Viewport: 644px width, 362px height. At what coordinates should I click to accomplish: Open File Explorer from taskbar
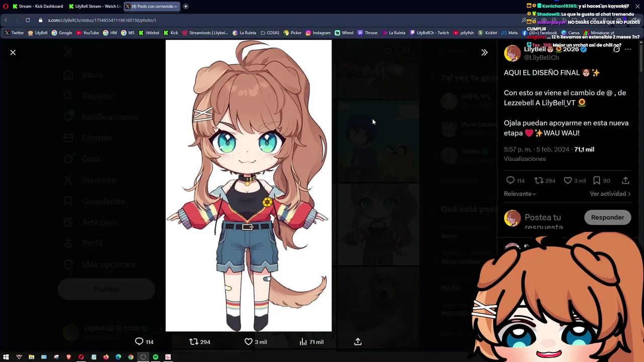pos(31,357)
